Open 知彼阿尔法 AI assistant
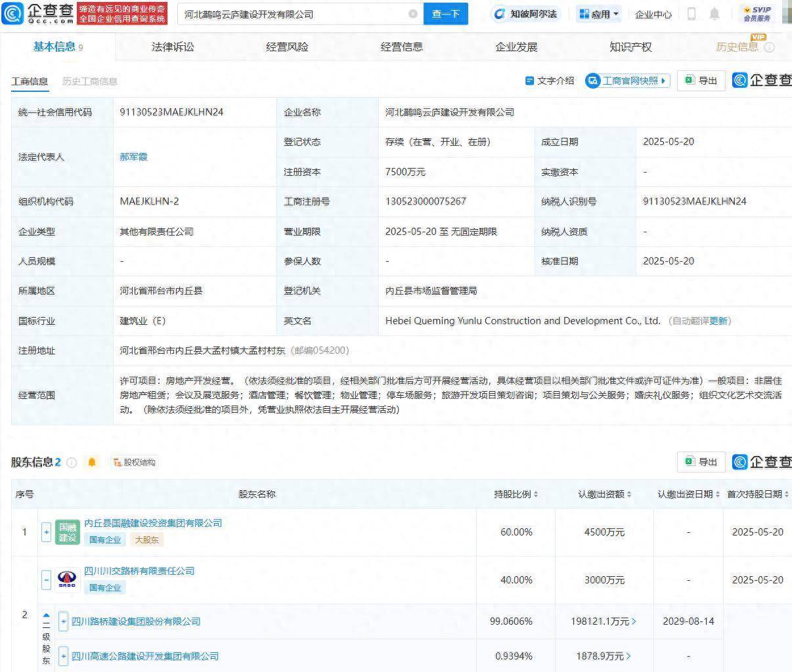This screenshot has width=792, height=672. [x=526, y=14]
